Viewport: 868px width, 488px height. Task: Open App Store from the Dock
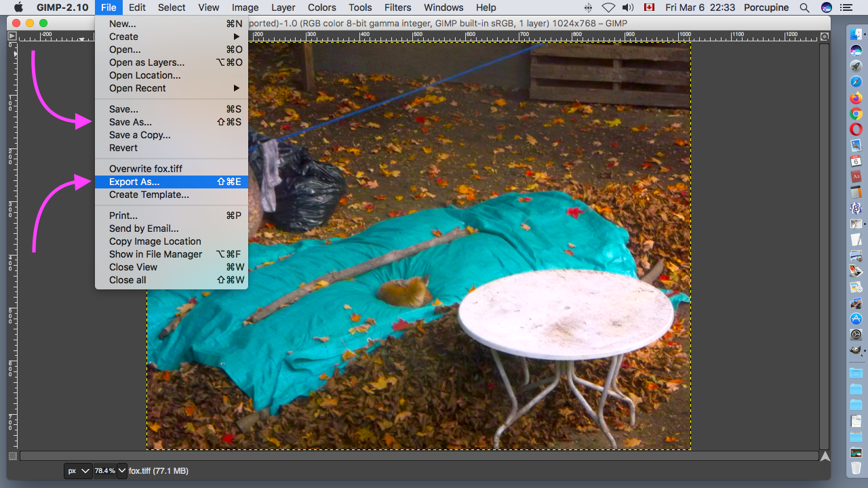tap(856, 319)
